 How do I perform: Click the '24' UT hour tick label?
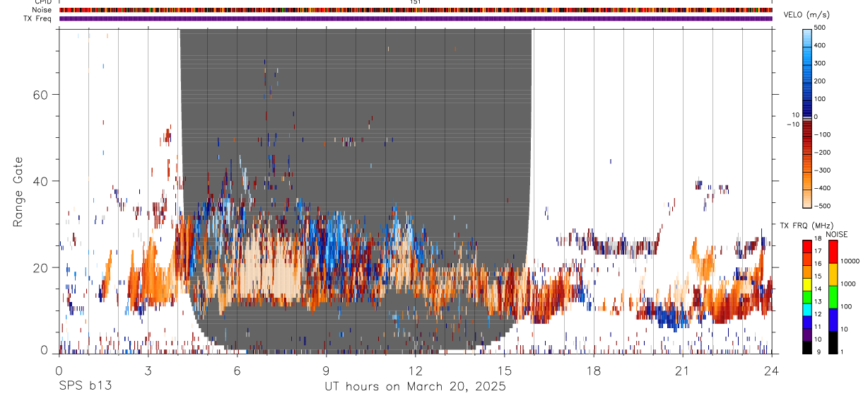click(x=771, y=371)
